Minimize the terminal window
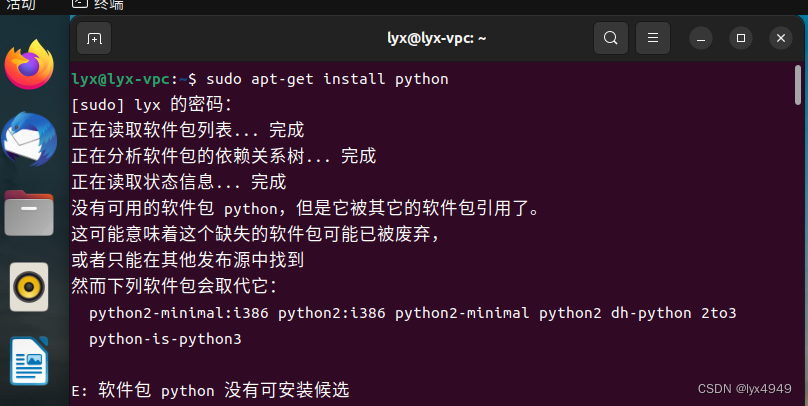 click(701, 38)
